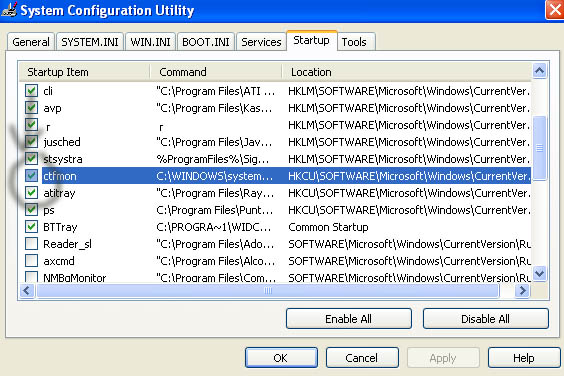Enable the Reader_sl startup item

31,244
